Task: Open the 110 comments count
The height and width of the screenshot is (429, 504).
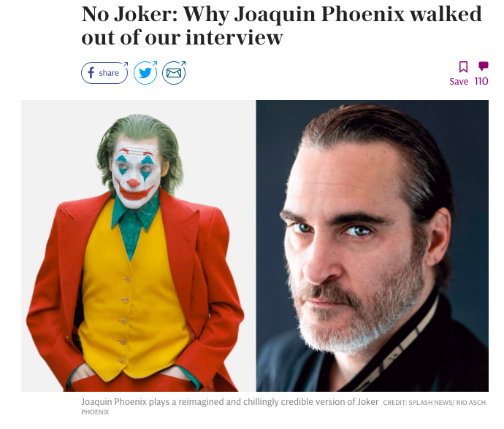Action: 481,81
